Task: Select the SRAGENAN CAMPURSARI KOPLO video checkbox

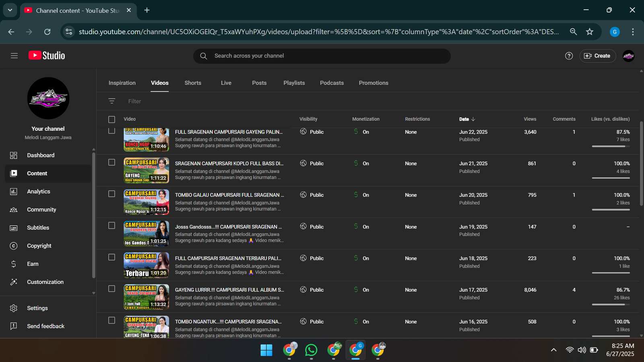Action: [111, 162]
